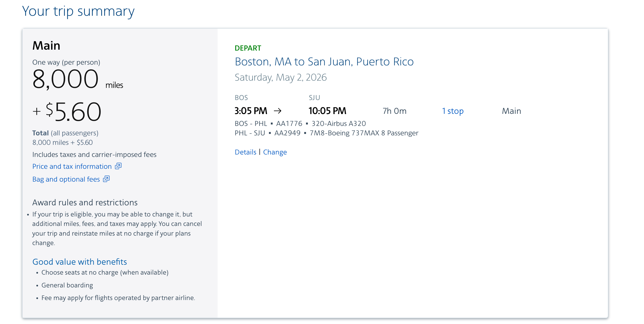Expand the 1 stop connection information
This screenshot has height=324, width=644.
pos(453,111)
